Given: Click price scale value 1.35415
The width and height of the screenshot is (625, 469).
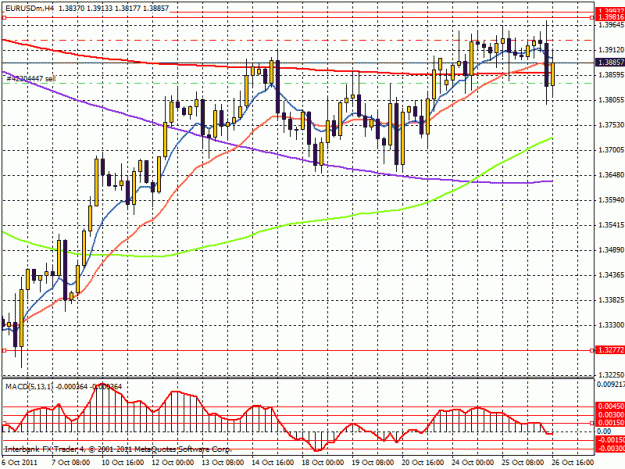Looking at the screenshot, I should pyautogui.click(x=611, y=225).
